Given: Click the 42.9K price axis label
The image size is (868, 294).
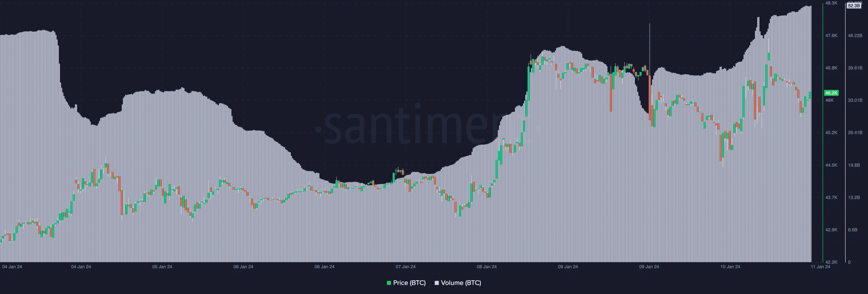Looking at the screenshot, I should (x=831, y=230).
